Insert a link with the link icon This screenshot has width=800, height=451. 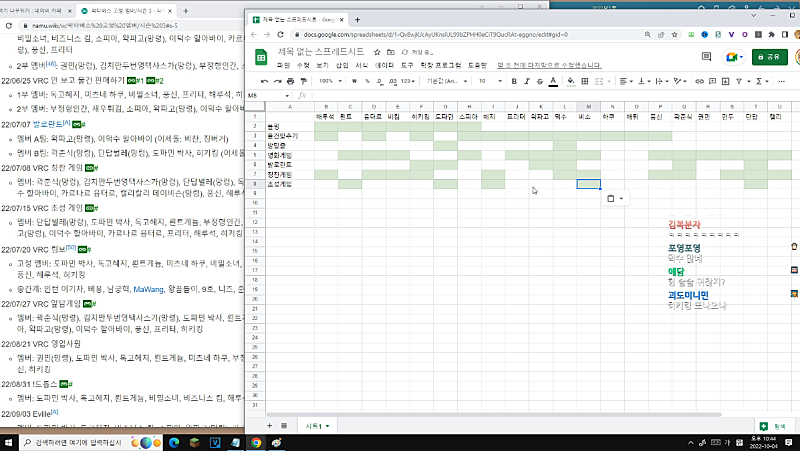(x=699, y=81)
